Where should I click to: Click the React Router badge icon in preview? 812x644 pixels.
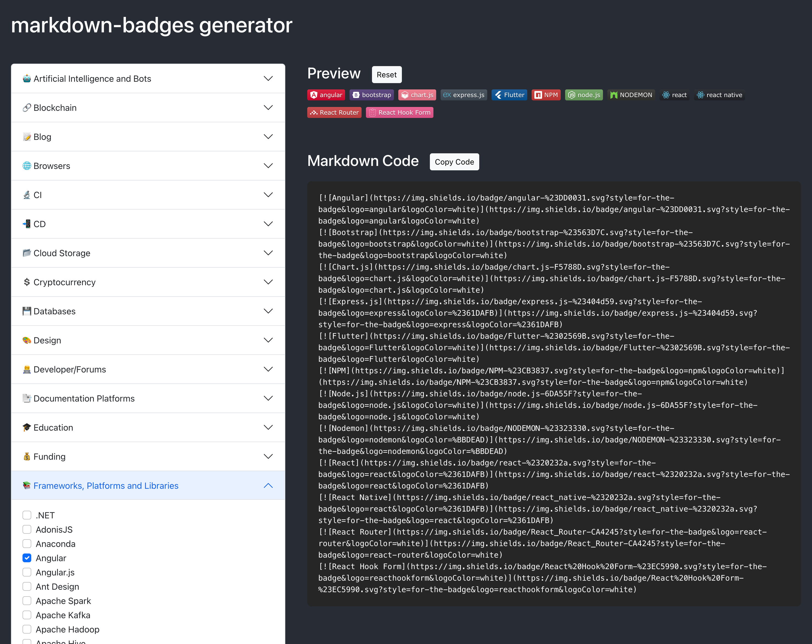(x=334, y=112)
